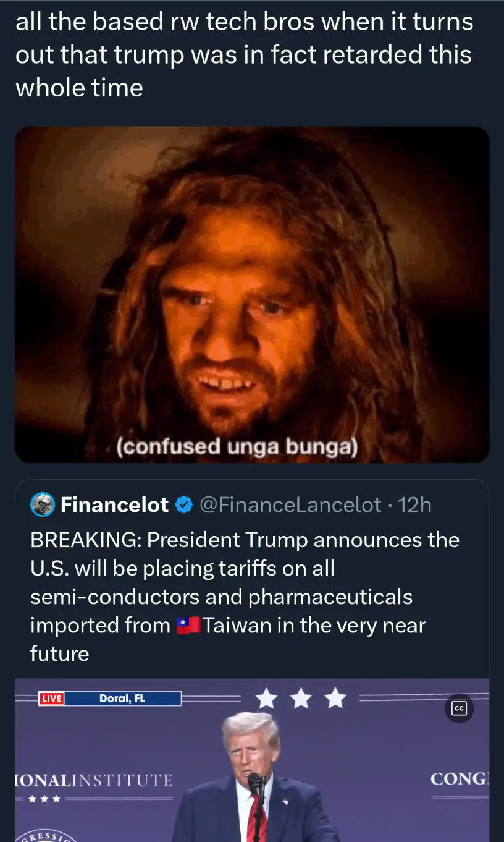Image resolution: width=504 pixels, height=842 pixels.
Task: Open the Financelot display name
Action: tap(114, 505)
